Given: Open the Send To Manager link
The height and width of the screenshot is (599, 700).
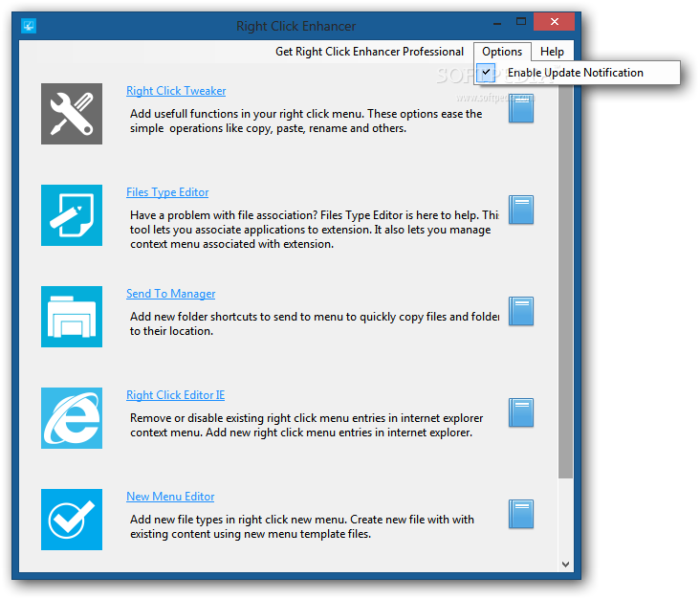Looking at the screenshot, I should pyautogui.click(x=170, y=294).
